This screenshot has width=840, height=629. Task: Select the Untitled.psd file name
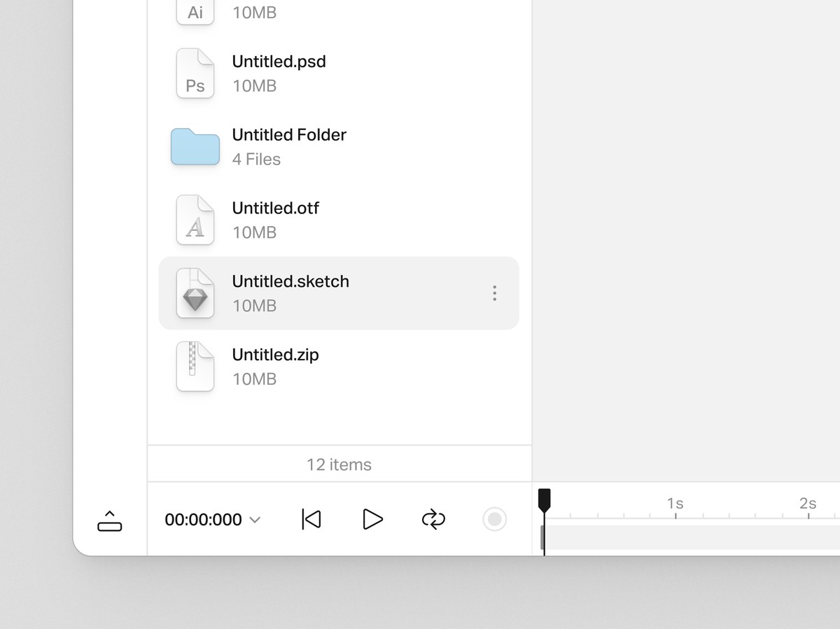[279, 62]
